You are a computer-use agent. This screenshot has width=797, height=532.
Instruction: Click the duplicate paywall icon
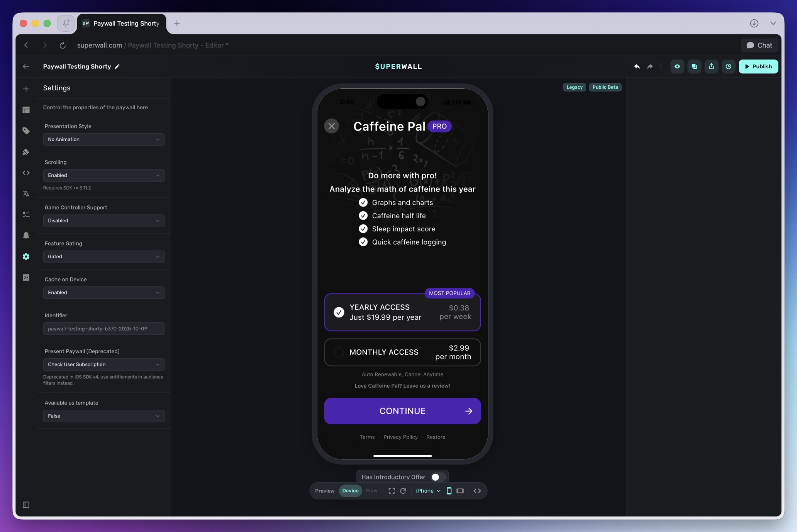tap(694, 66)
